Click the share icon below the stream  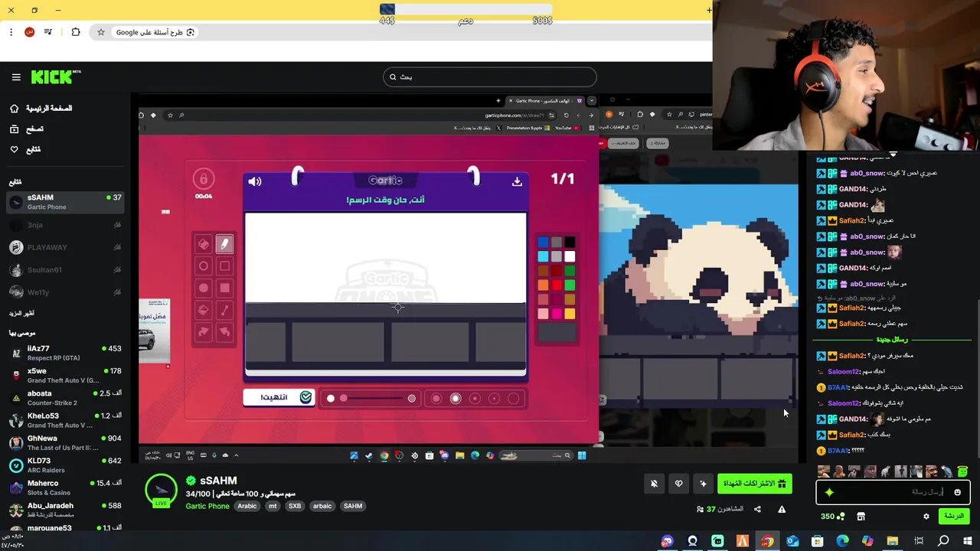757,509
